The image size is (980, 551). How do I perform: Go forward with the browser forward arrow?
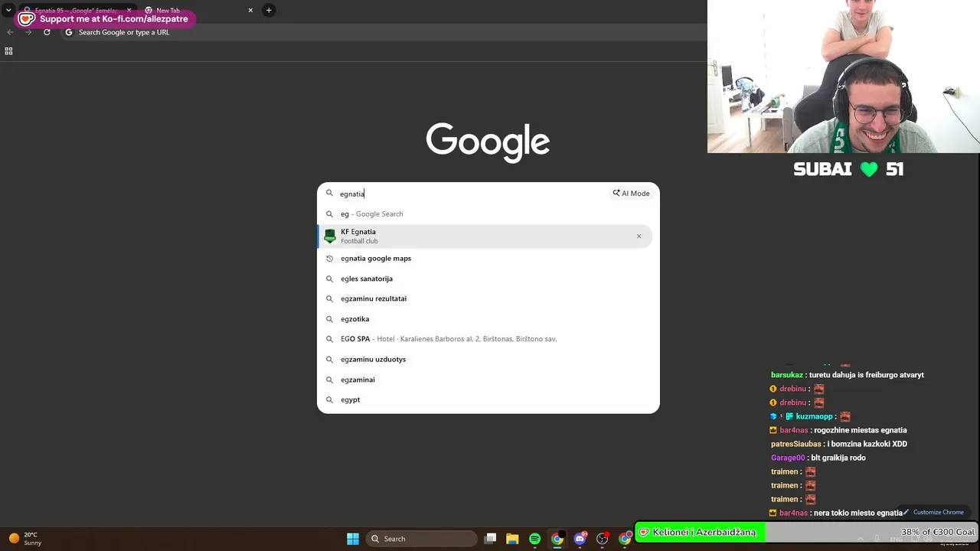click(28, 32)
